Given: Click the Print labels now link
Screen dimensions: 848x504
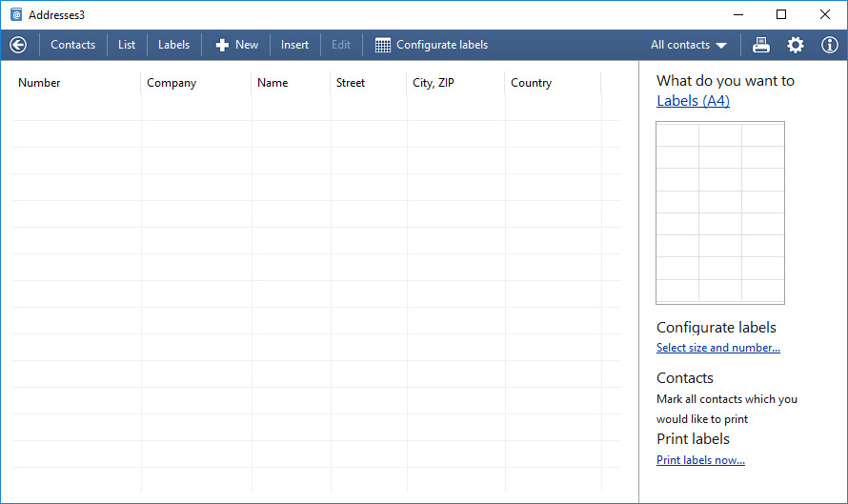Looking at the screenshot, I should click(700, 459).
